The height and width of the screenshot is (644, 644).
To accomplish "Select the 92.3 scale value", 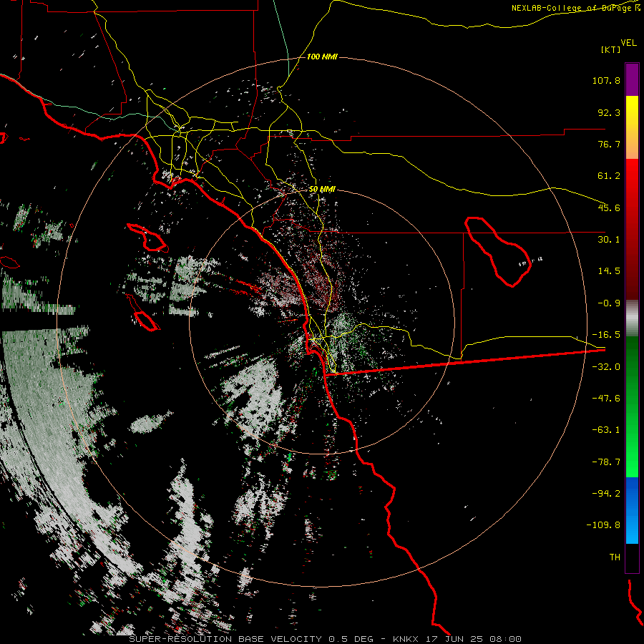I will tap(609, 112).
